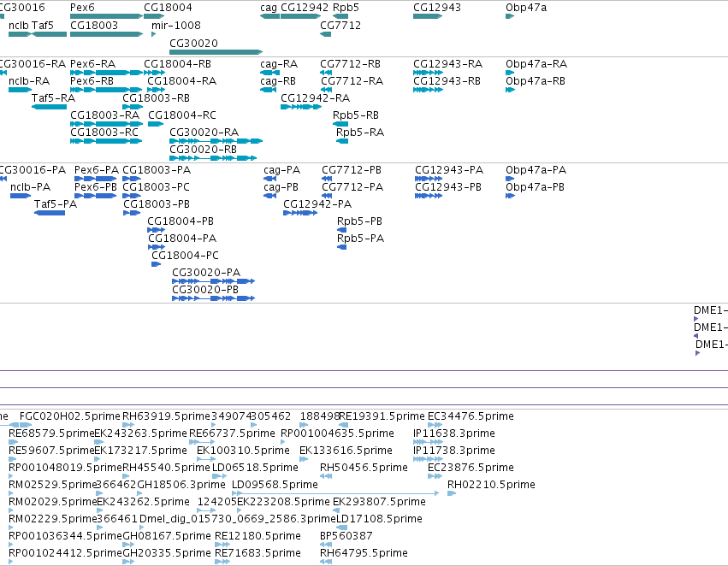Select protein CG7712-PA
Image resolution: width=728 pixels, height=566 pixels.
click(x=327, y=196)
